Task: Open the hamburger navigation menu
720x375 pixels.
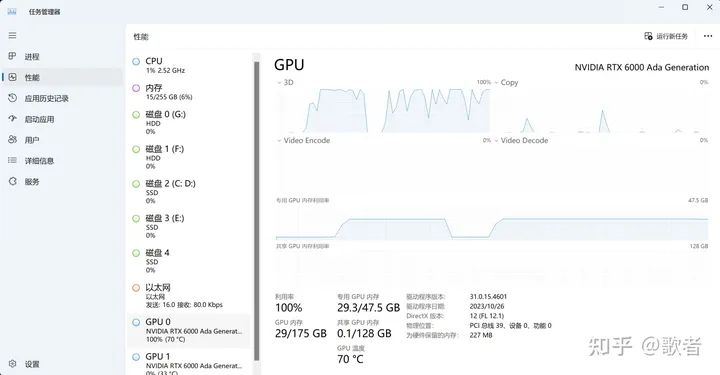Action: coord(12,35)
